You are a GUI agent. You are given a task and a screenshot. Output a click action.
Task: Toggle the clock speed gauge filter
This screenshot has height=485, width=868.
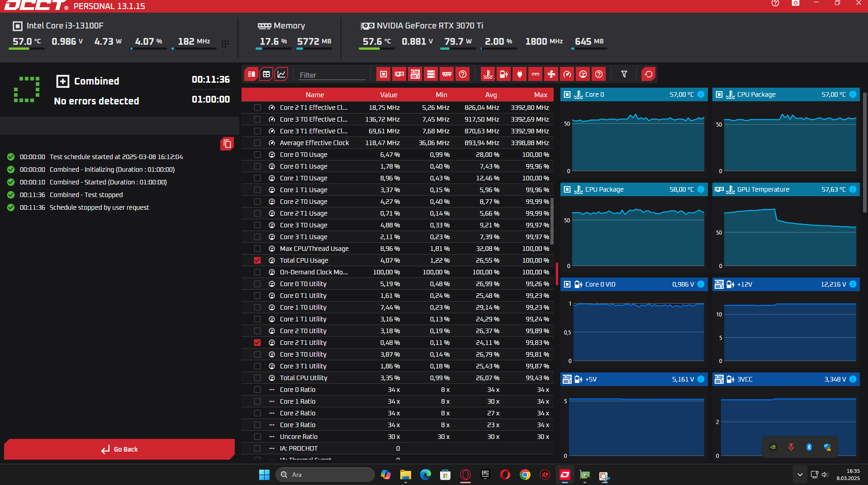567,74
